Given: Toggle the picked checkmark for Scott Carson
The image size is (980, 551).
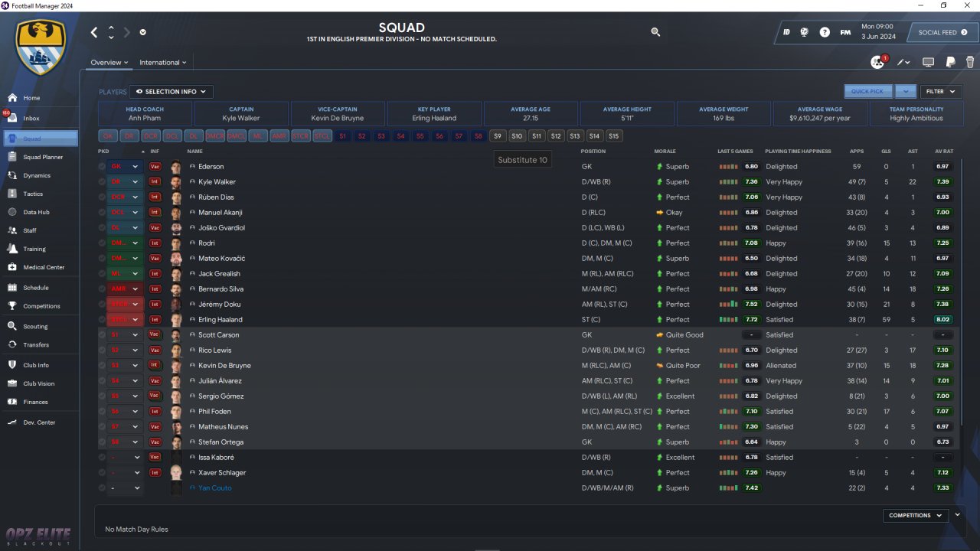Looking at the screenshot, I should [102, 334].
